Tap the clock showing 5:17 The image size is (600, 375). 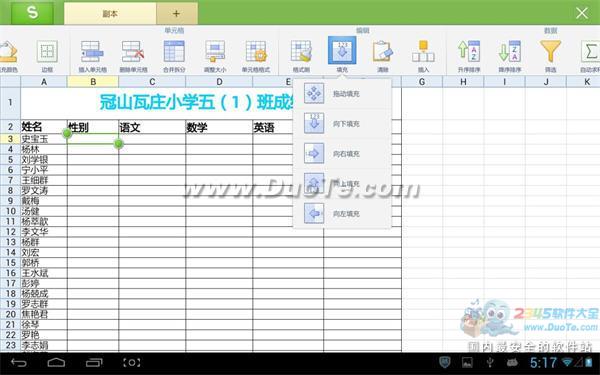pos(543,362)
